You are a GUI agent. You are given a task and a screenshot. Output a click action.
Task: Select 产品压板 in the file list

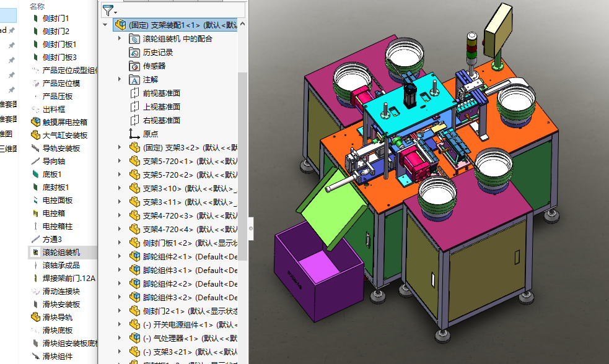[58, 96]
